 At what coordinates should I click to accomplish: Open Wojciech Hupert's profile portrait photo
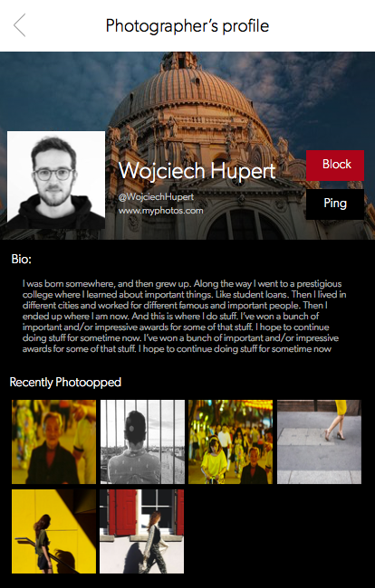click(x=56, y=180)
